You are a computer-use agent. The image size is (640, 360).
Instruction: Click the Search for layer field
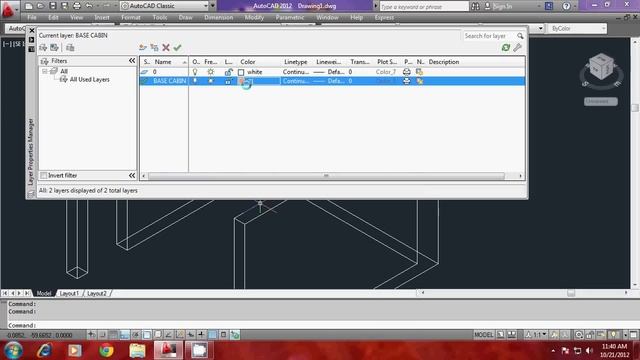(x=489, y=36)
